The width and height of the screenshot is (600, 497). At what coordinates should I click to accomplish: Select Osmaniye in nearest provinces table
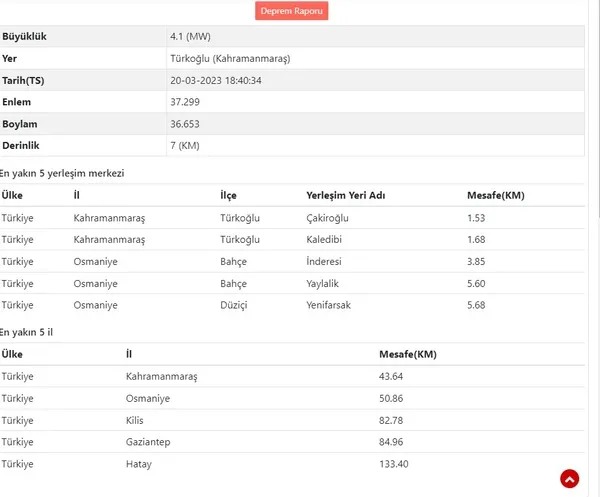(x=148, y=399)
